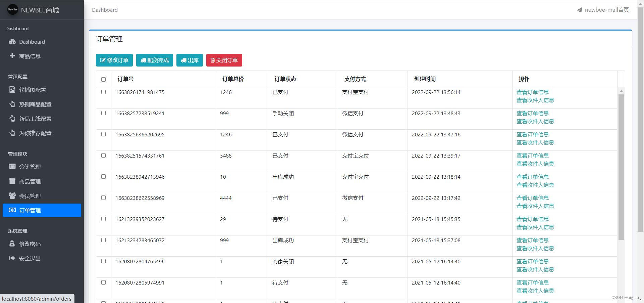Check the box for order 16638251574331761
This screenshot has width=644, height=303.
(x=103, y=155)
